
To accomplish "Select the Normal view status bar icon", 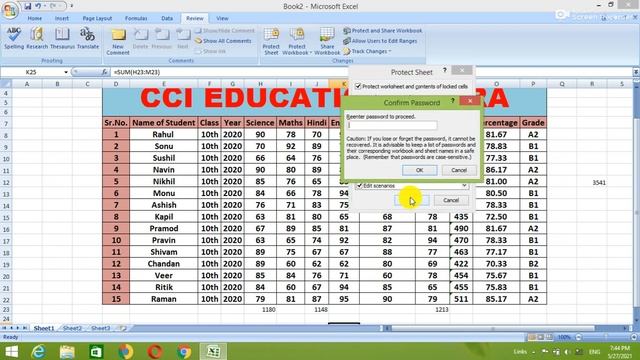I will click(532, 337).
